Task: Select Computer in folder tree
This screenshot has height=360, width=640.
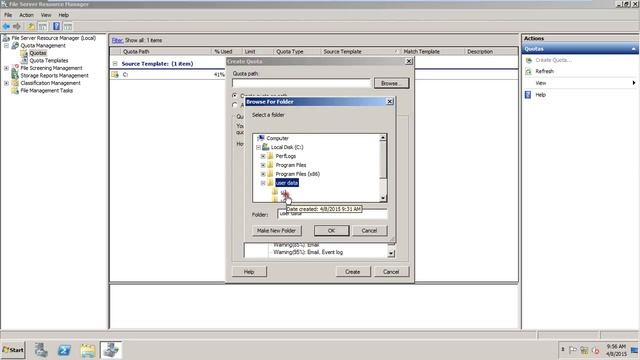Action: (x=278, y=138)
